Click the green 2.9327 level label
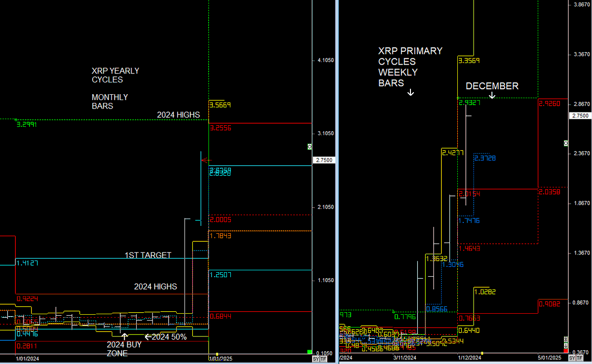 pyautogui.click(x=469, y=103)
